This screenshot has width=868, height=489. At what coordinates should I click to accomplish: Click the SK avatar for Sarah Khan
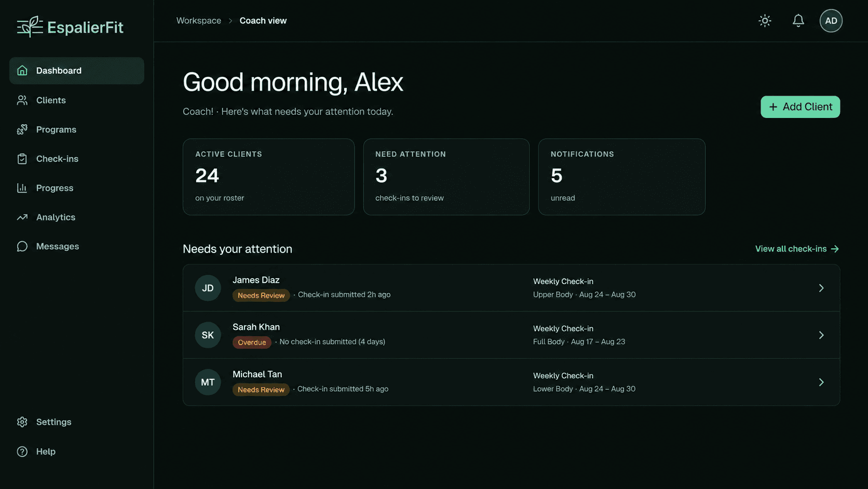pos(208,335)
